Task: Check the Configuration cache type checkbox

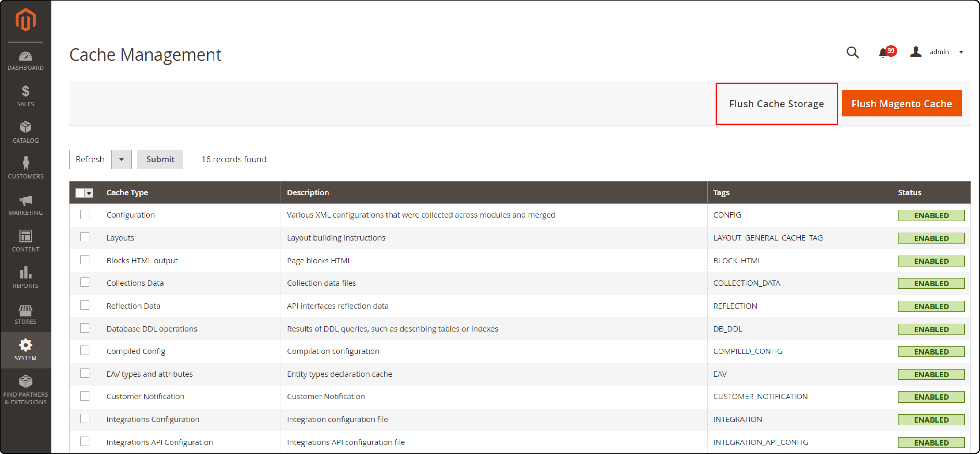Action: [x=85, y=215]
